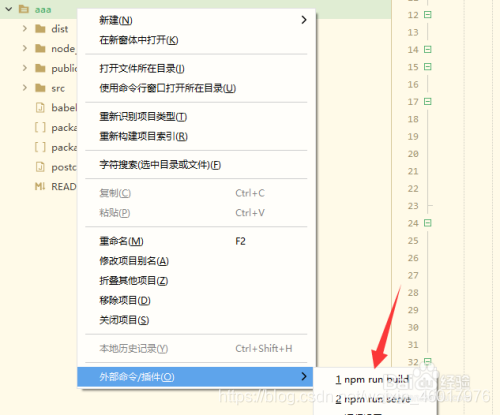
Task: Click line number 30 in gutter
Action: pyautogui.click(x=413, y=327)
